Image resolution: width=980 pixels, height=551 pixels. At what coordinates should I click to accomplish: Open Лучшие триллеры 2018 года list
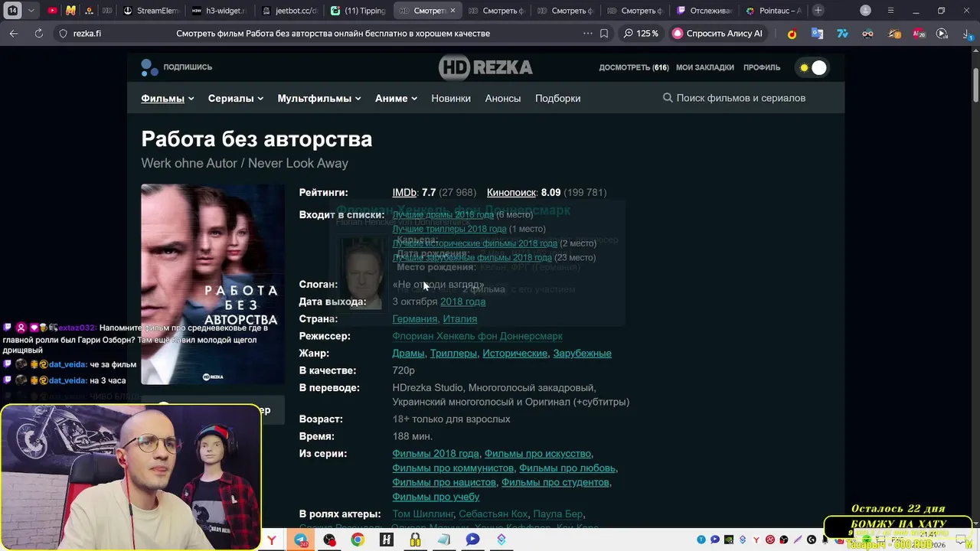(449, 229)
